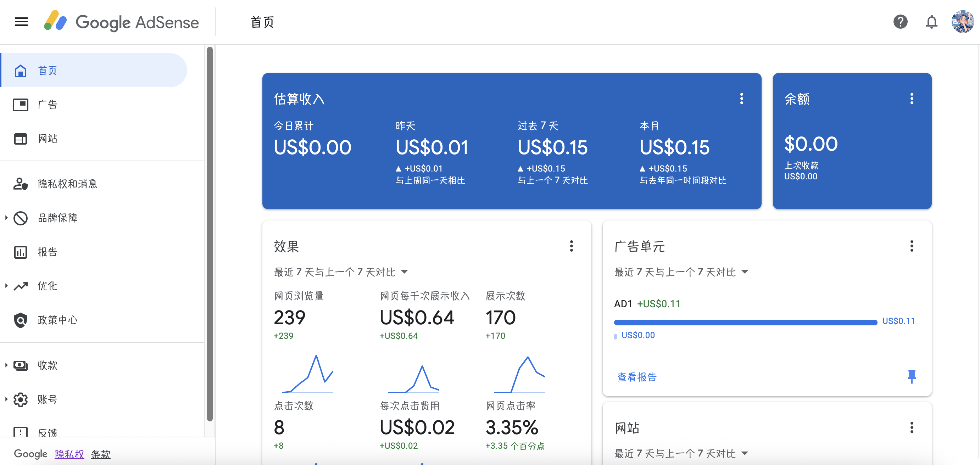
Task: Click the 余额 $0.00 amount
Action: (x=811, y=144)
